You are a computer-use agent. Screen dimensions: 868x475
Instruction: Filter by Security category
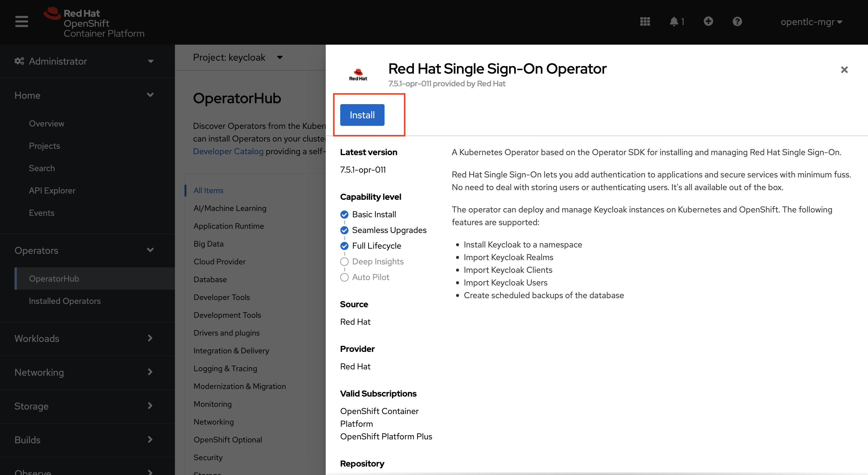coord(208,457)
